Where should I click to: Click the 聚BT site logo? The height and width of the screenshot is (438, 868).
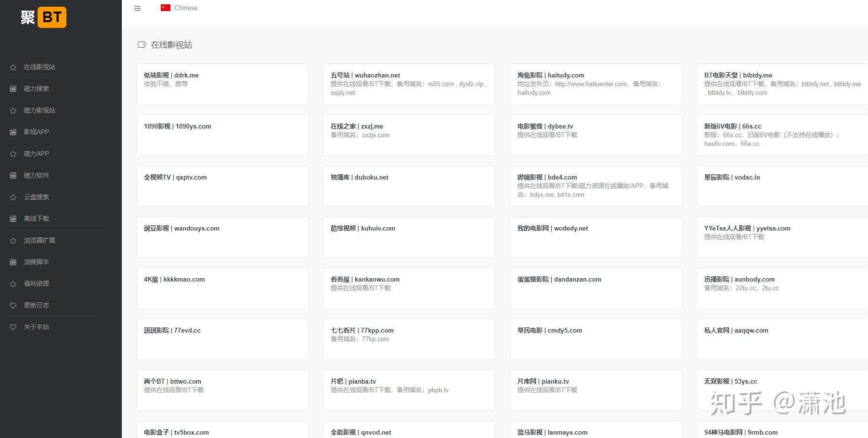(x=43, y=17)
